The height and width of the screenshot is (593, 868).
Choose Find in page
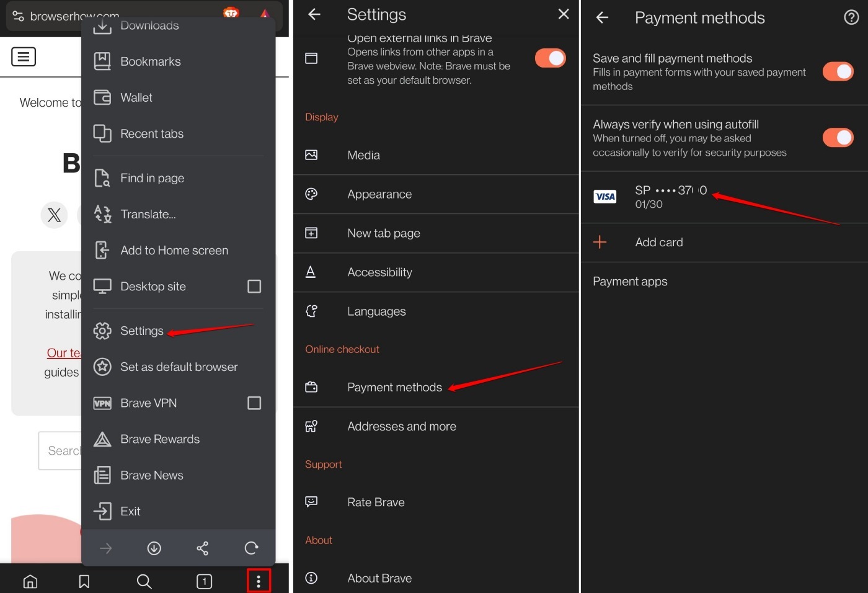(x=179, y=179)
